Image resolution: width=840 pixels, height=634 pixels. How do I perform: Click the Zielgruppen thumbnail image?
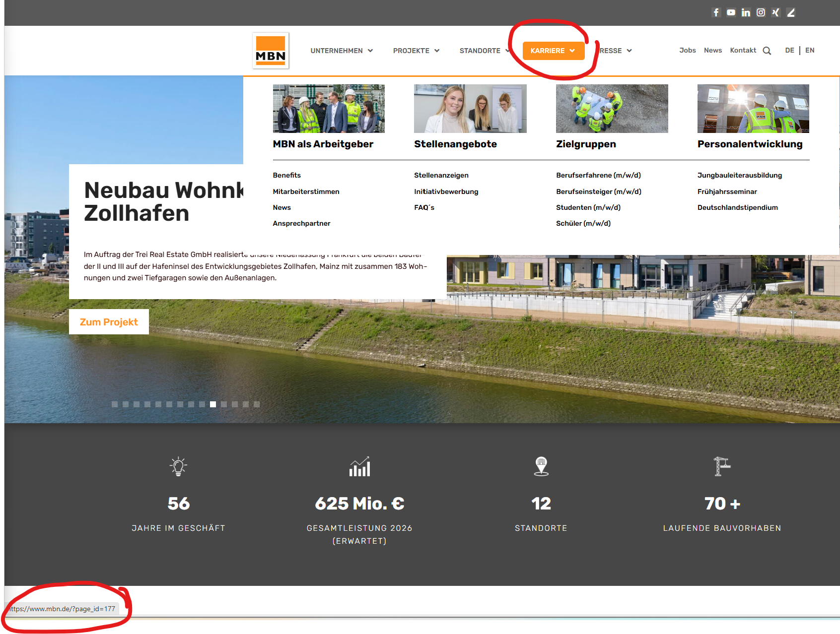[x=612, y=109]
